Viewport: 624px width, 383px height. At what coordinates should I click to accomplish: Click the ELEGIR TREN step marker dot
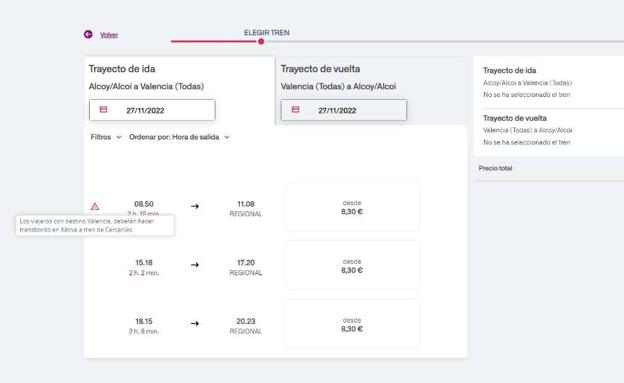(261, 41)
